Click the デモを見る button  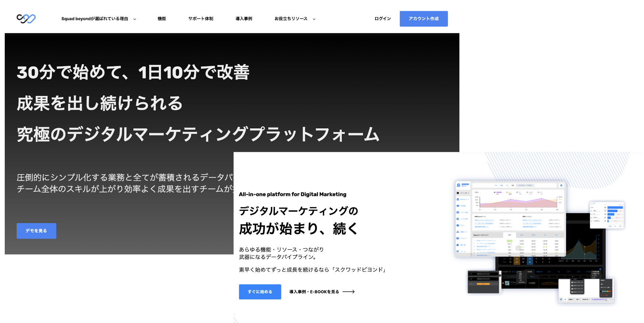pos(36,231)
